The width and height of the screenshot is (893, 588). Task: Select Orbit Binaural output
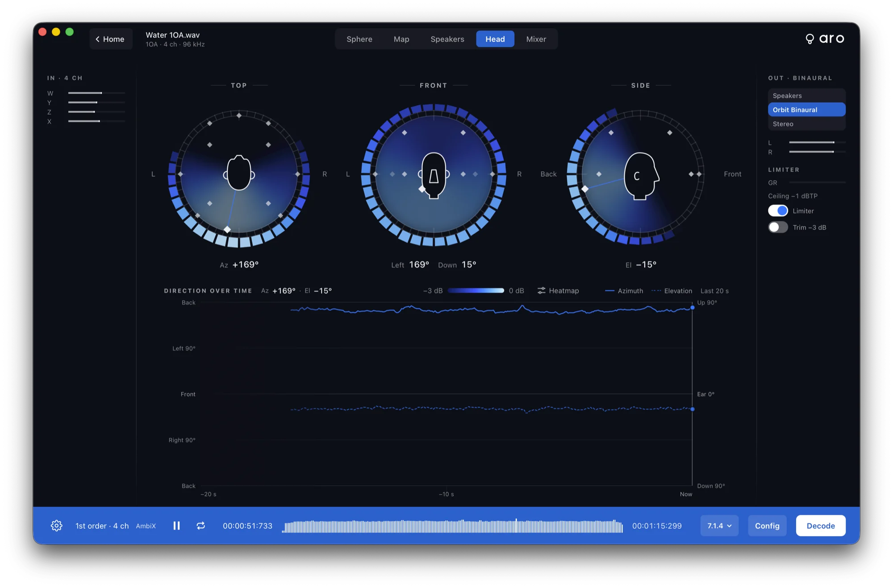pyautogui.click(x=806, y=109)
